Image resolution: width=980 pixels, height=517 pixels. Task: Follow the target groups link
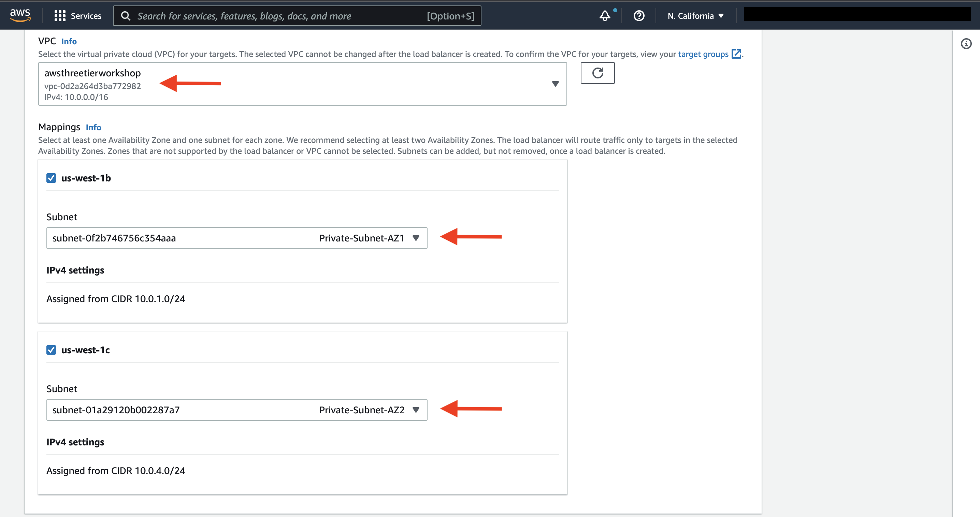pos(703,54)
